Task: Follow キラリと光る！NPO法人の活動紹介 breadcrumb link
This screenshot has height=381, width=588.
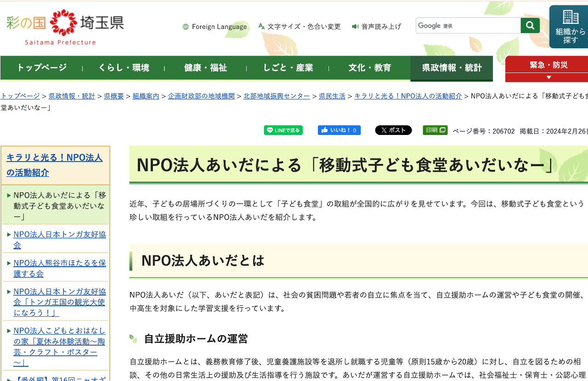Action: pyautogui.click(x=408, y=96)
